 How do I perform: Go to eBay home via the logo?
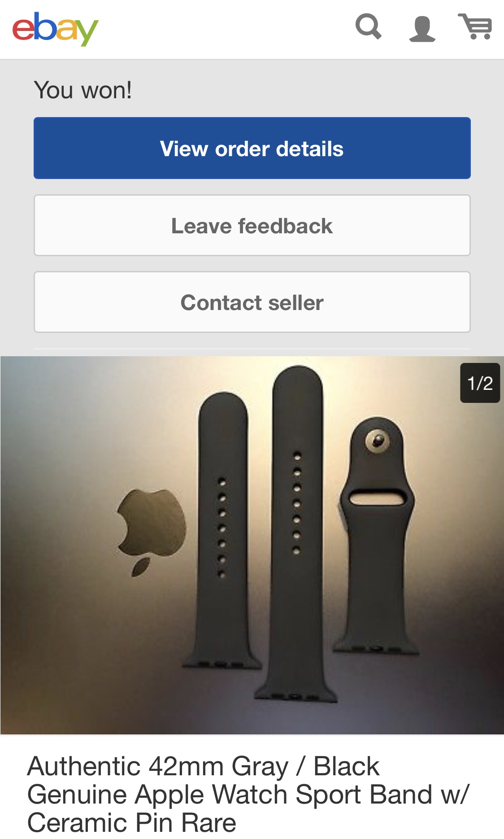[55, 29]
